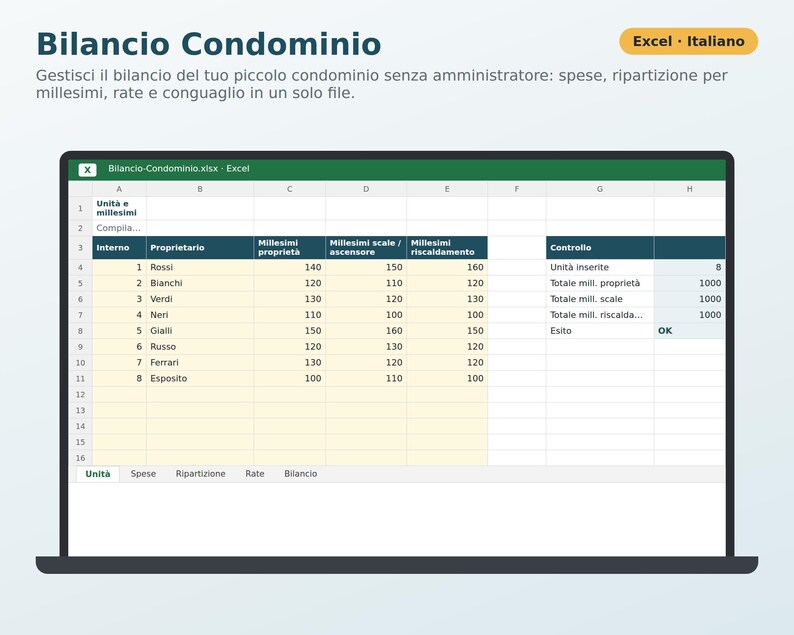Switch to the Spese sheet tab

pos(143,474)
